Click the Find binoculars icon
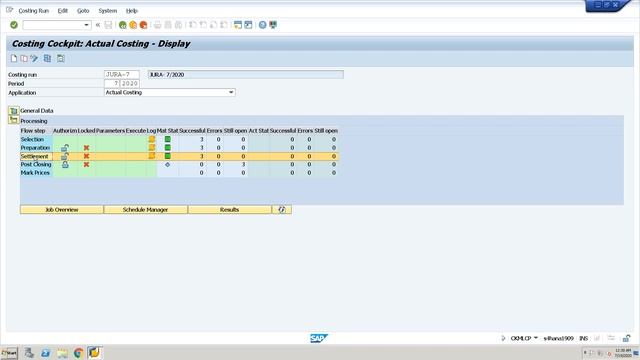The image size is (640, 360). coord(168,25)
